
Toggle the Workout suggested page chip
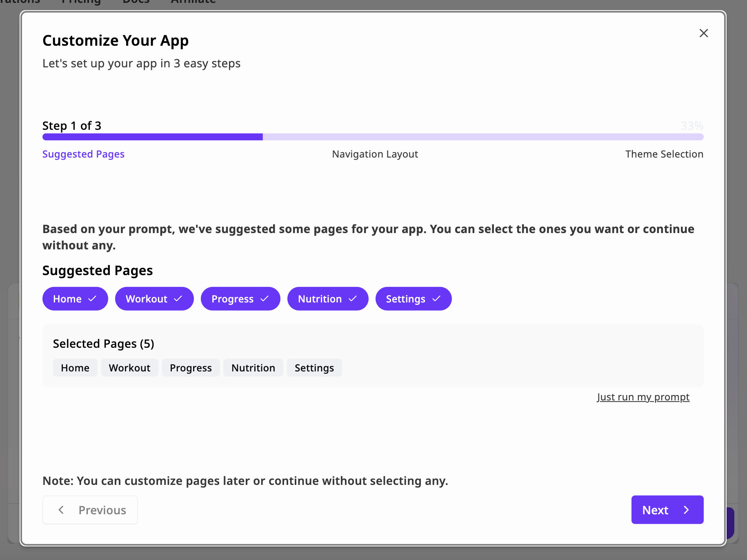click(x=154, y=299)
